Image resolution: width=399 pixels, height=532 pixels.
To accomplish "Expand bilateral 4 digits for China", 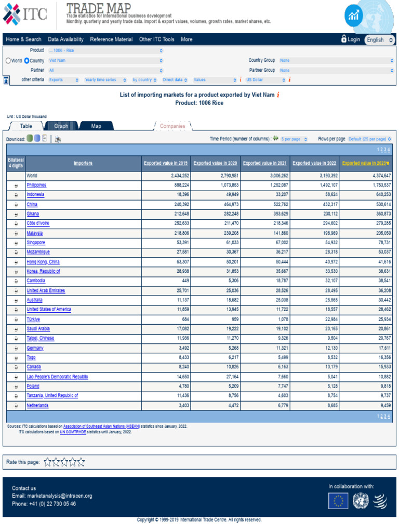I will (16, 205).
